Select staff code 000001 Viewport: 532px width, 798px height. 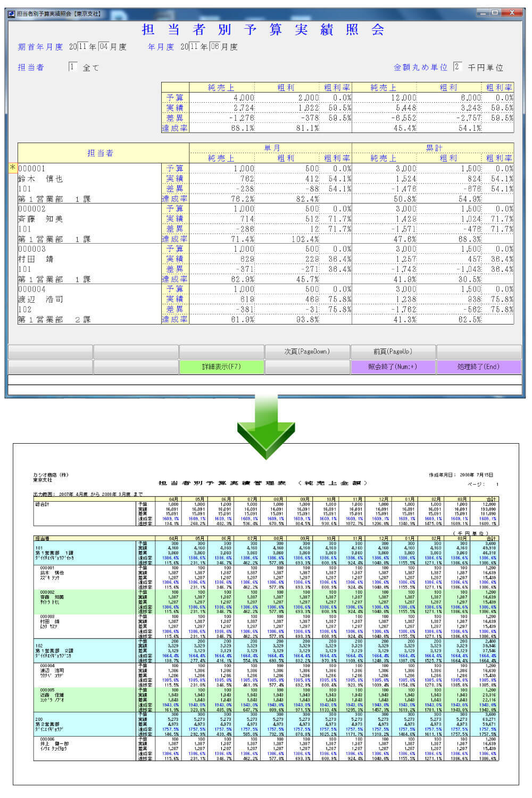(x=32, y=169)
